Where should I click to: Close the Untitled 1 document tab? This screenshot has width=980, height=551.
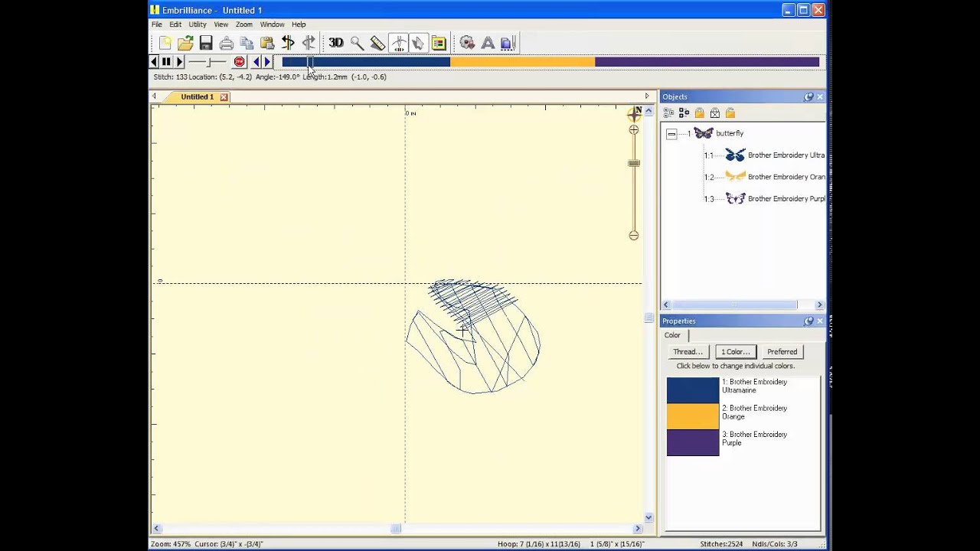pos(224,97)
